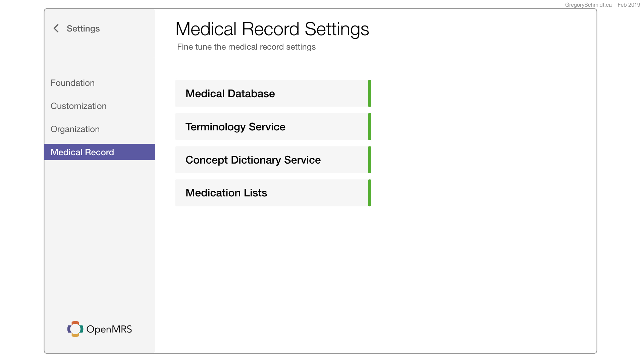
Task: Click the subtitle Fine tune the medical record settings
Action: (246, 47)
